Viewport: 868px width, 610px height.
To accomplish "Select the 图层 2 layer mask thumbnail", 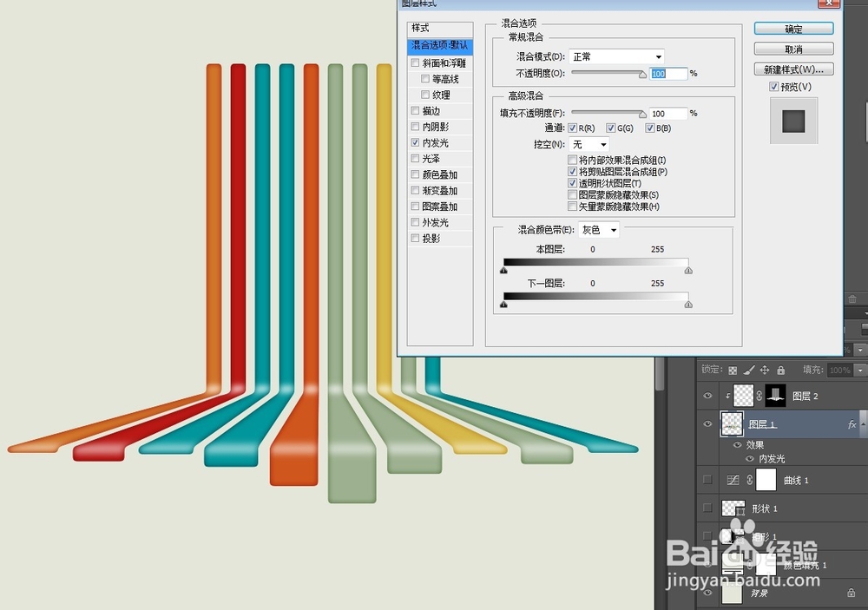I will pos(775,395).
